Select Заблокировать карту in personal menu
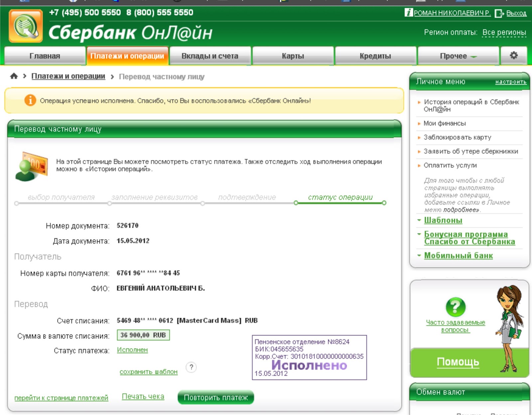The width and height of the screenshot is (532, 415). [457, 137]
